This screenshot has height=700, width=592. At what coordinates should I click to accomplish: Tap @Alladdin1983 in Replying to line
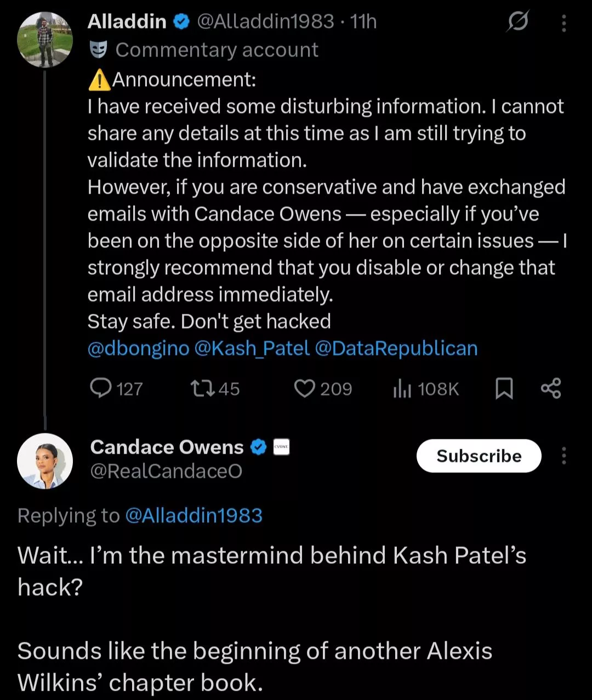194,516
